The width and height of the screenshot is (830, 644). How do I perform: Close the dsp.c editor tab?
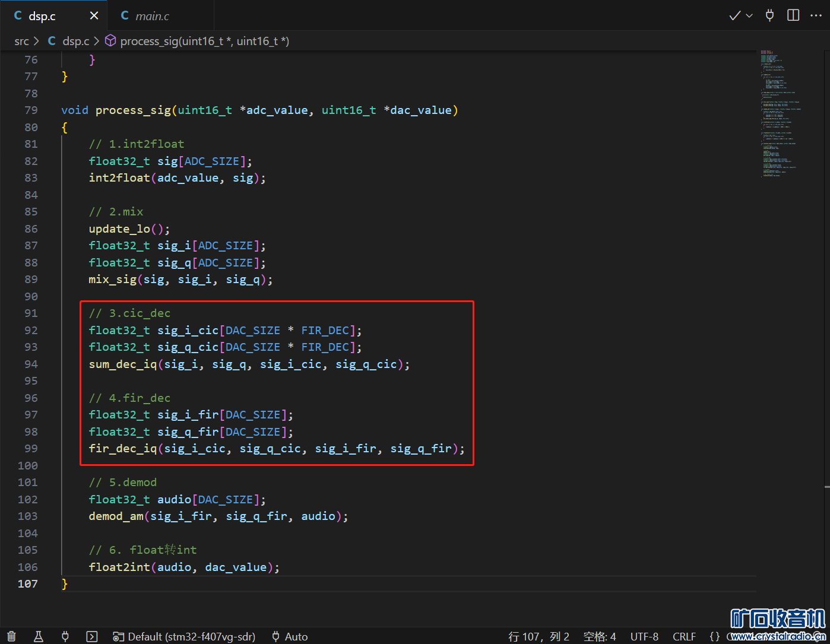click(94, 16)
